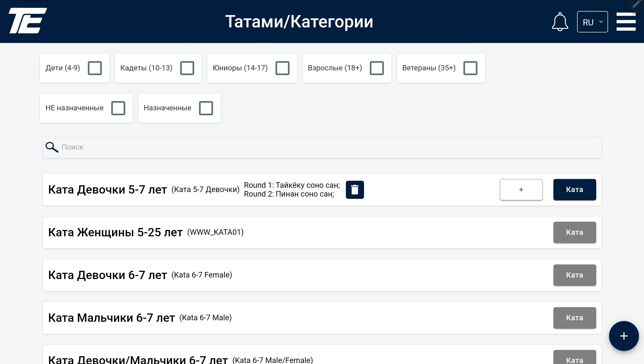Enable the Юниоры (14-17) filter checkbox

pyautogui.click(x=283, y=68)
